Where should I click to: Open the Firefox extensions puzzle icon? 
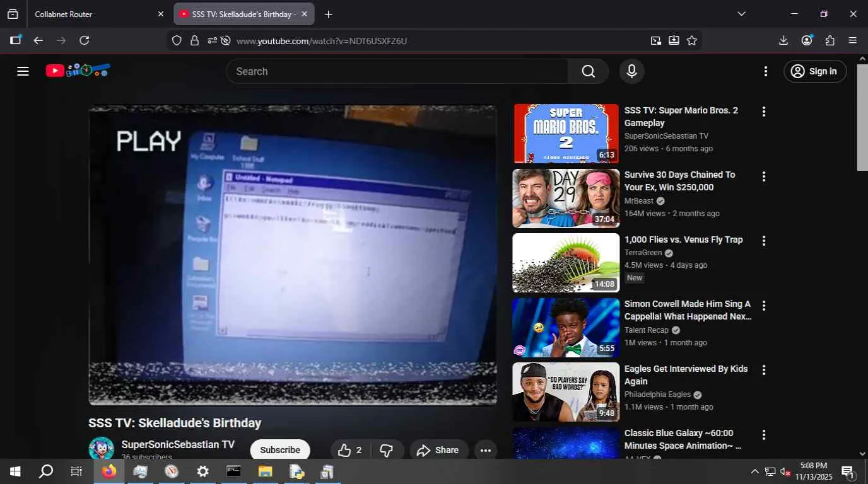[x=830, y=40]
